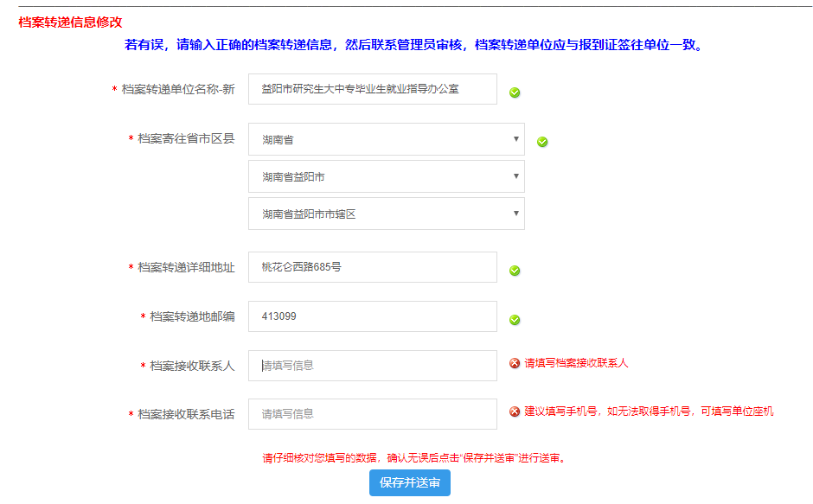Click the red 请仔细核对 reminder text
The height and width of the screenshot is (504, 813).
[414, 458]
